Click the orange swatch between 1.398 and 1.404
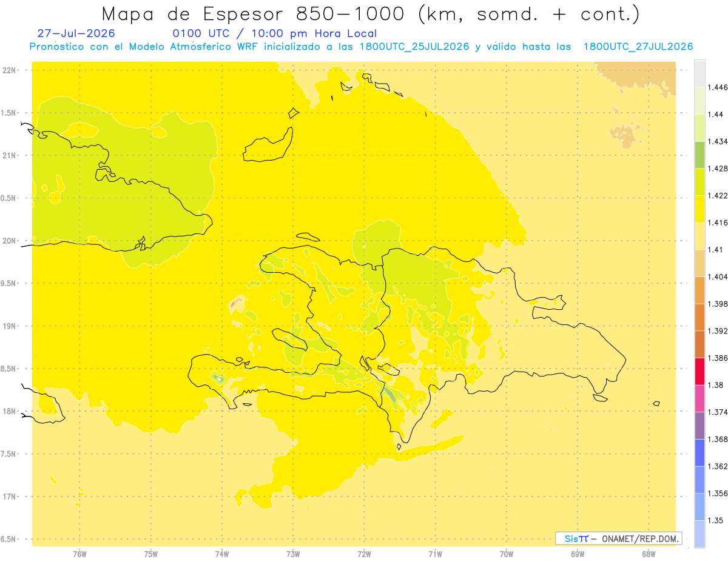 699,290
